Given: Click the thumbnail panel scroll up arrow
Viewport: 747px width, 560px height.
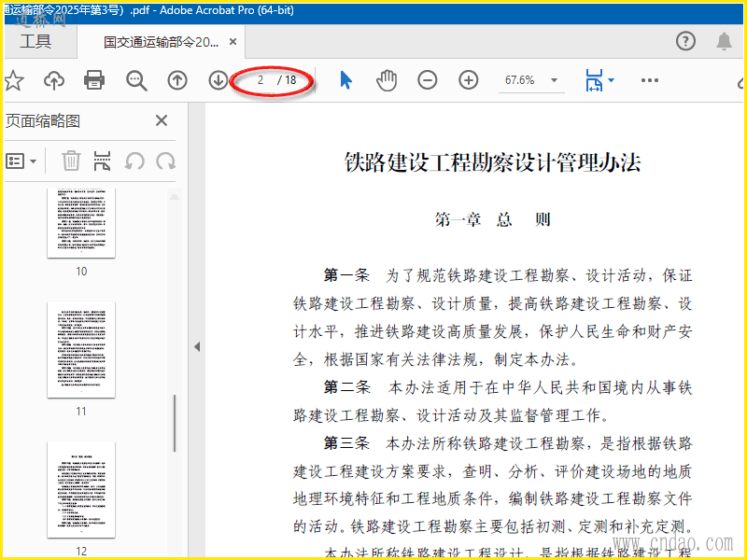Looking at the screenshot, I should click(175, 196).
